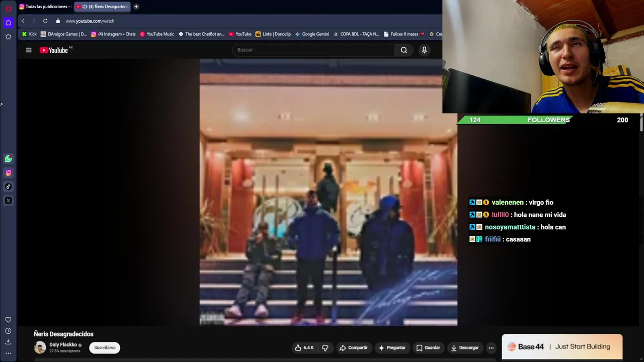Open WhatsApp from the Opera sidebar
Viewport: 644px width, 362px height.
tap(8, 159)
